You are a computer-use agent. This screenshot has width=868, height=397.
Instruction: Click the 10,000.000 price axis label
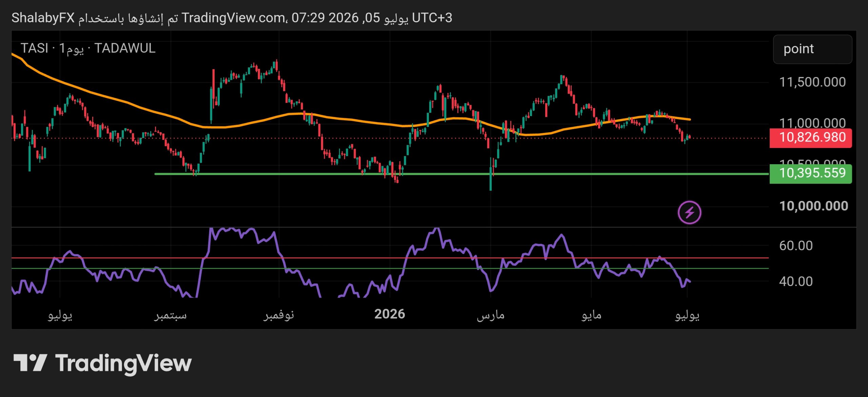814,206
